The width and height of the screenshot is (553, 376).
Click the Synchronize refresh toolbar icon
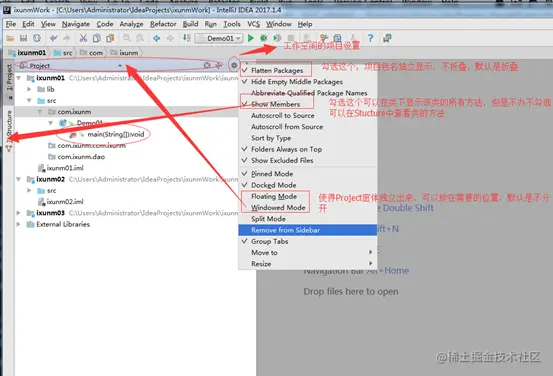coord(37,38)
